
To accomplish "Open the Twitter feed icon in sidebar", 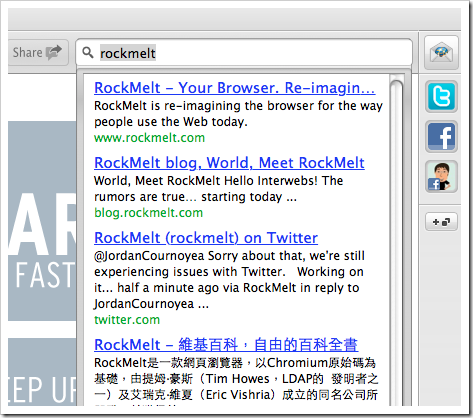I will click(441, 96).
